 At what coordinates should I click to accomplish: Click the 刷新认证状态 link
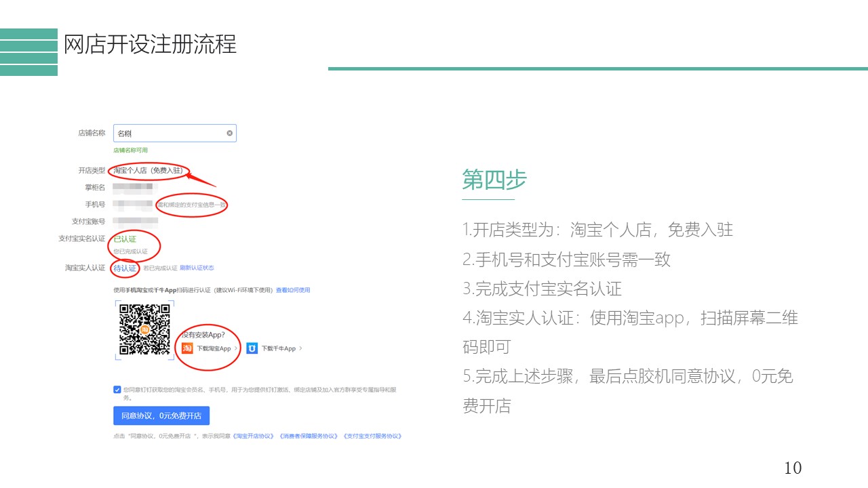197,268
